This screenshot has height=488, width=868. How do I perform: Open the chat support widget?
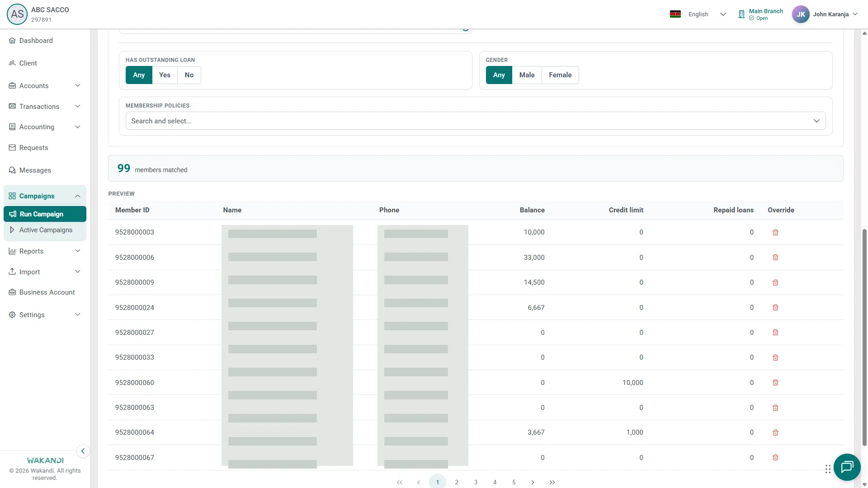point(847,467)
